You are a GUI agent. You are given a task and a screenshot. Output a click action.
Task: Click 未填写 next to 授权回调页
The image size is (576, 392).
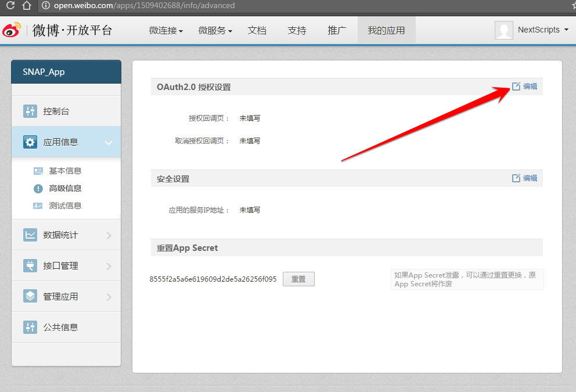[250, 118]
